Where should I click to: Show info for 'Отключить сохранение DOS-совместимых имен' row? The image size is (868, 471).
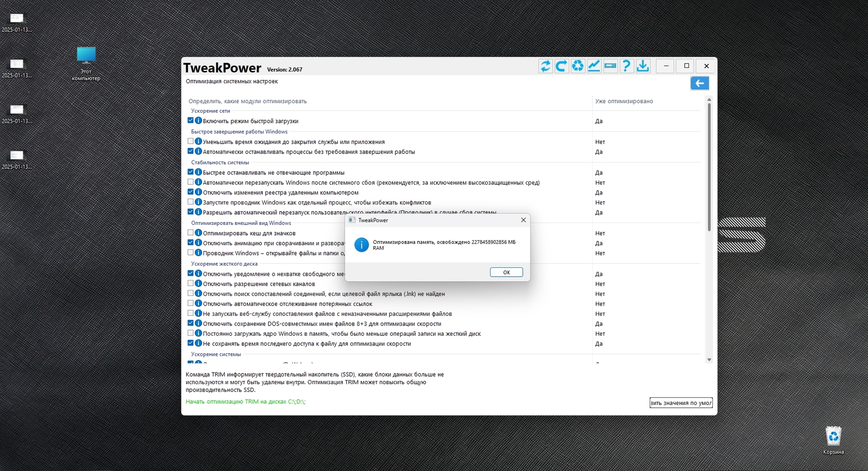(x=198, y=323)
